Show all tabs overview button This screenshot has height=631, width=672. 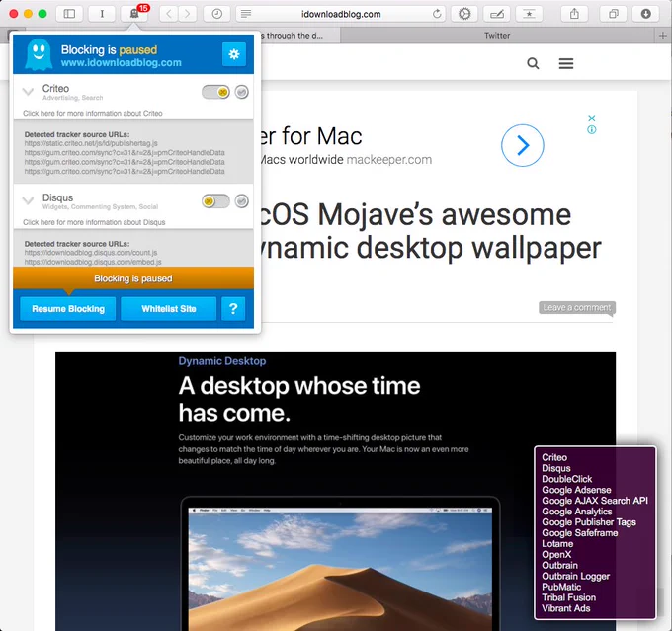click(614, 14)
